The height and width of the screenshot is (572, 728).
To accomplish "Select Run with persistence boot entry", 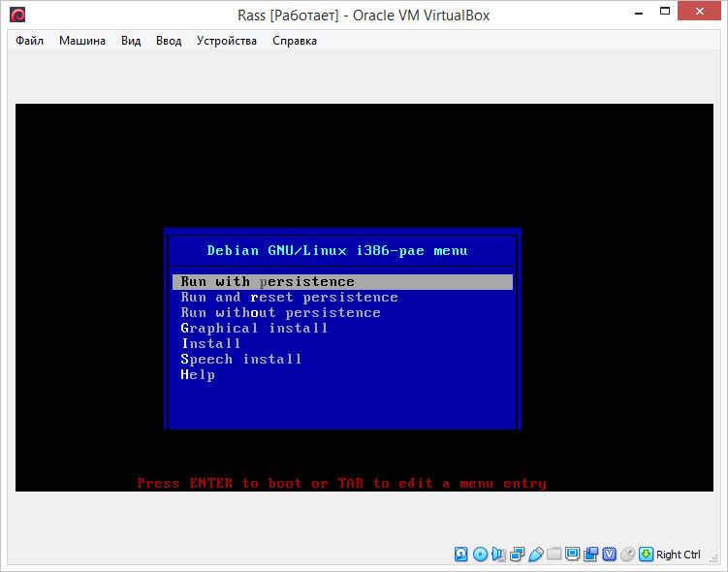I will click(x=342, y=282).
